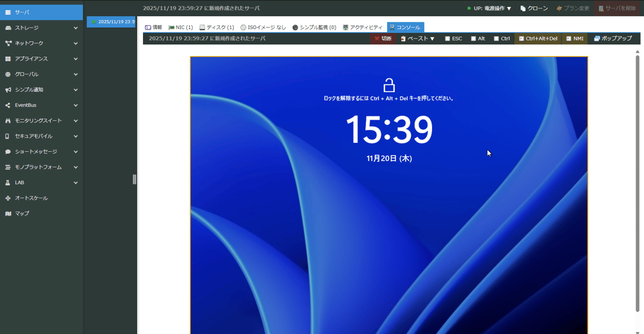Expand the EventBus menu chevron
Image resolution: width=644 pixels, height=334 pixels.
coord(75,105)
